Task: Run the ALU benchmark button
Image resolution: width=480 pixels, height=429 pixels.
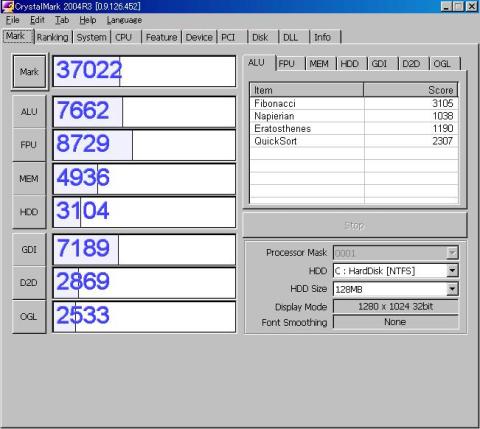Action: point(29,112)
